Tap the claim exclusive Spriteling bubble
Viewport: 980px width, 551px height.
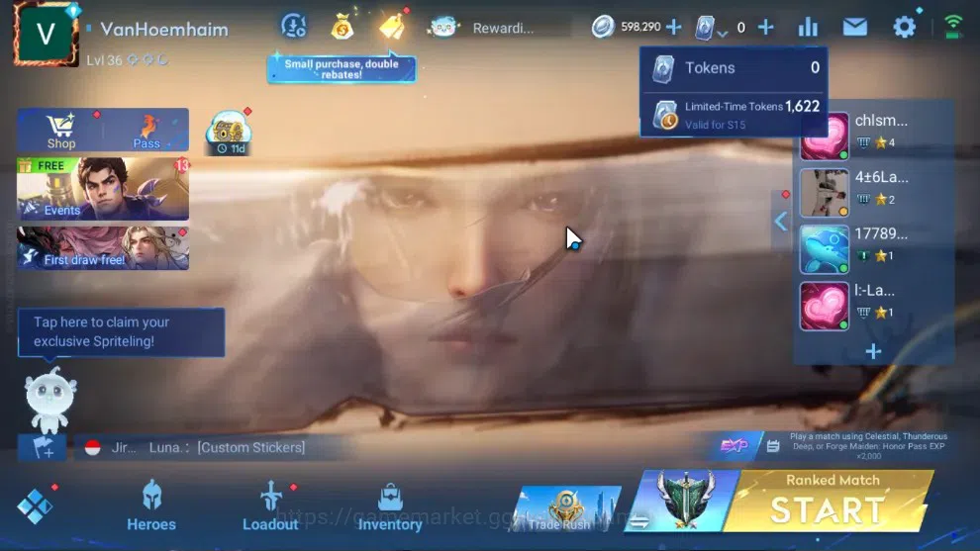coord(121,331)
